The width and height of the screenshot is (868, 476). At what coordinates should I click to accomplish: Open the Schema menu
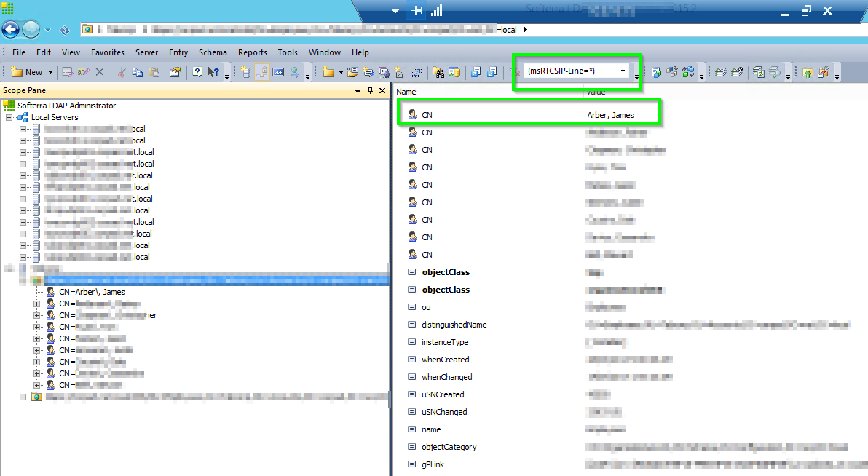pos(213,52)
